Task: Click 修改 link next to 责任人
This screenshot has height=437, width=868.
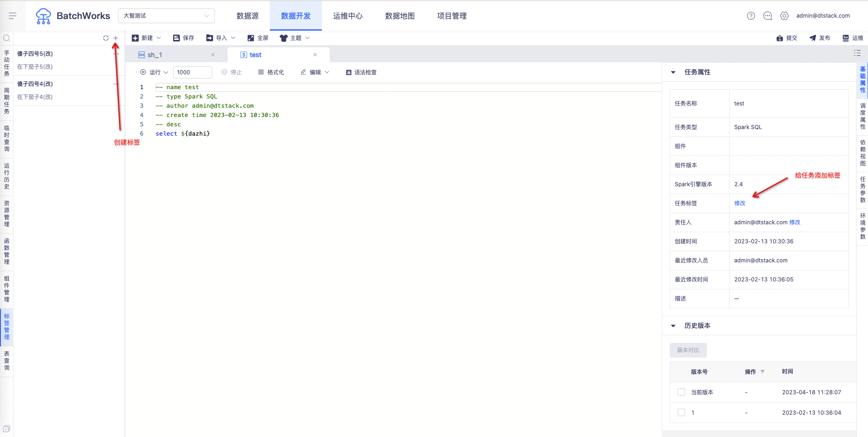Action: pyautogui.click(x=795, y=222)
